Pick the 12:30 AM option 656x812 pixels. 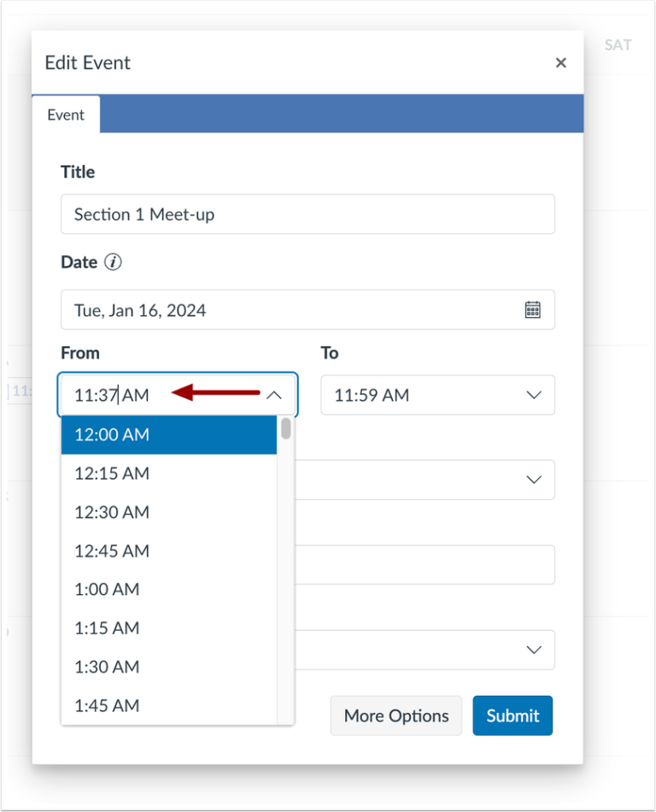coord(169,512)
